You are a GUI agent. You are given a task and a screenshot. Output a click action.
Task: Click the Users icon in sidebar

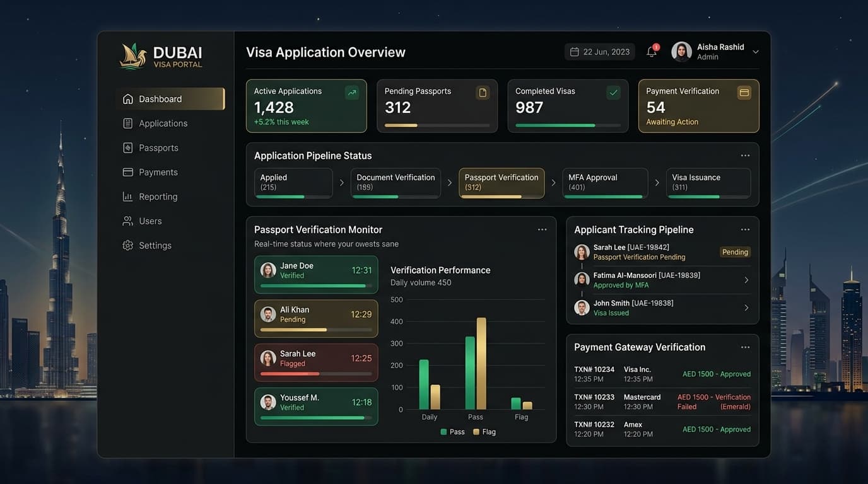pos(128,221)
